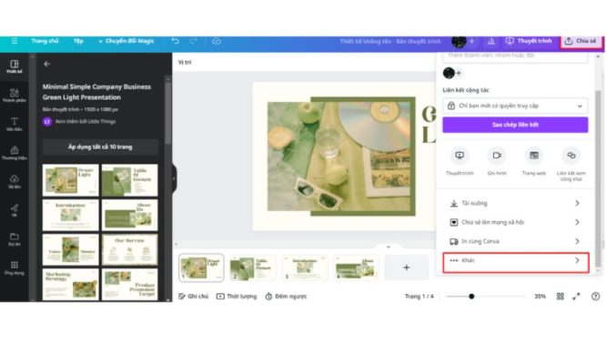
Task: Select the Văn bản (Text) sidebar tool
Action: [x=14, y=123]
